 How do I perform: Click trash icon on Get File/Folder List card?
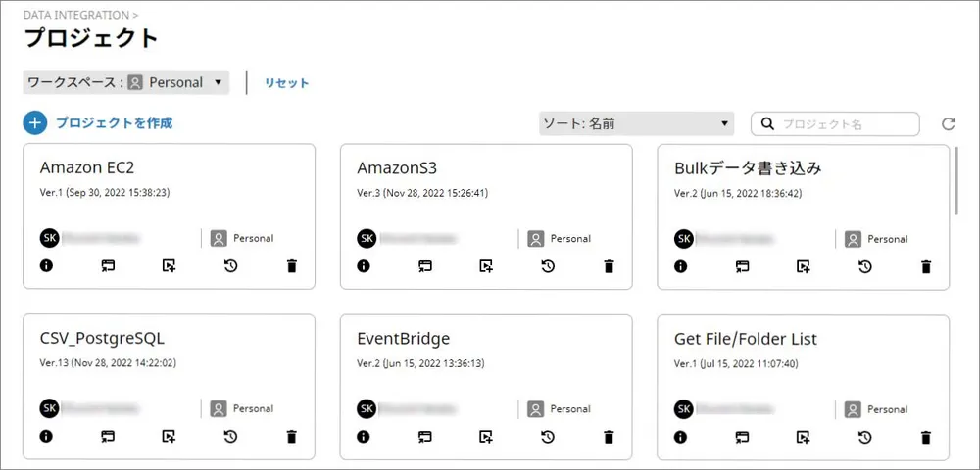[926, 437]
